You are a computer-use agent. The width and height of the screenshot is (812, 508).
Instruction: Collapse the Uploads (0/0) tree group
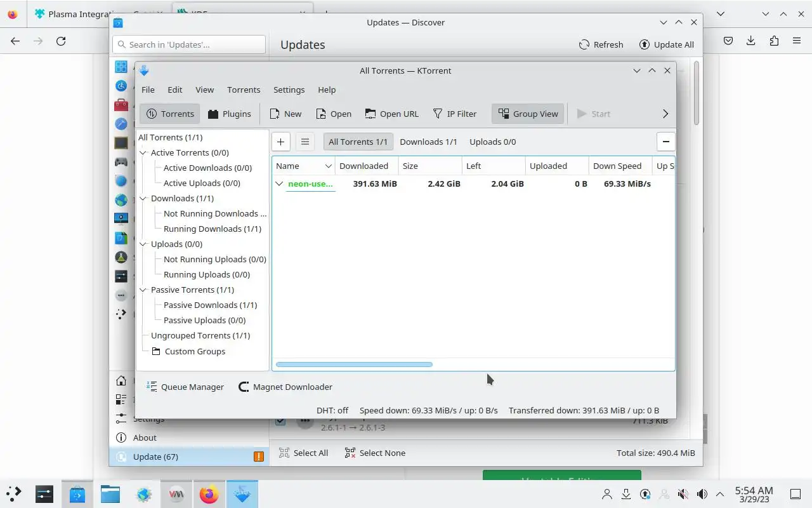click(143, 244)
